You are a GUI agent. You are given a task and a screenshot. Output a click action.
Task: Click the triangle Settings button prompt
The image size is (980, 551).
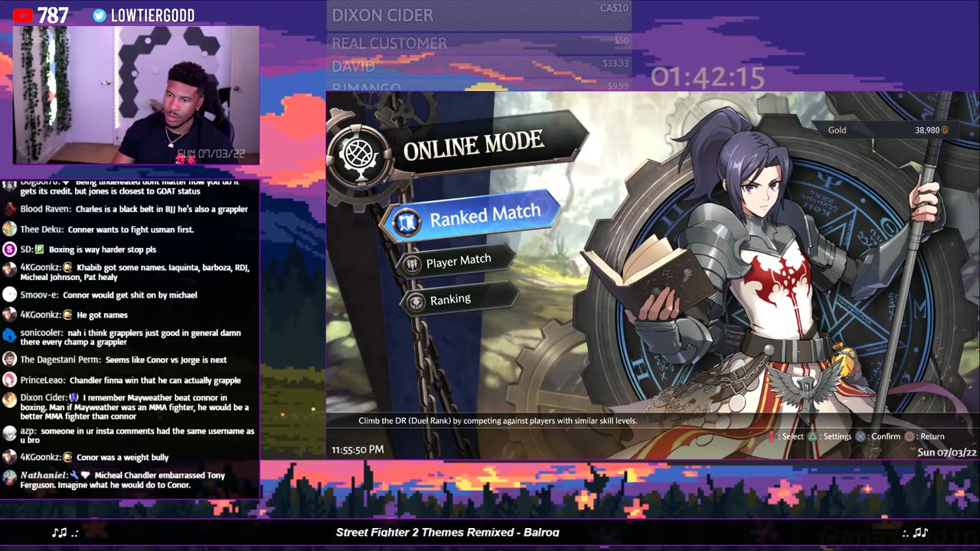814,436
